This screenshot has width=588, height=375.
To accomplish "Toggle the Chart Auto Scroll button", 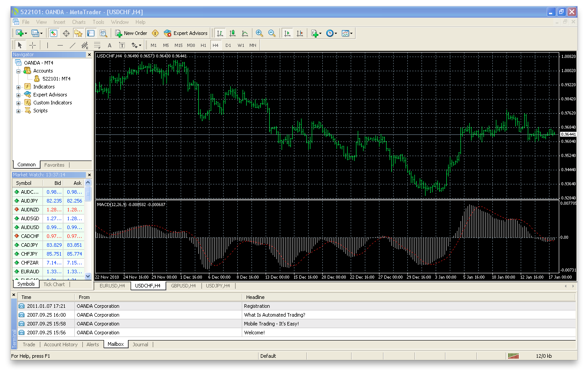I will pos(287,33).
